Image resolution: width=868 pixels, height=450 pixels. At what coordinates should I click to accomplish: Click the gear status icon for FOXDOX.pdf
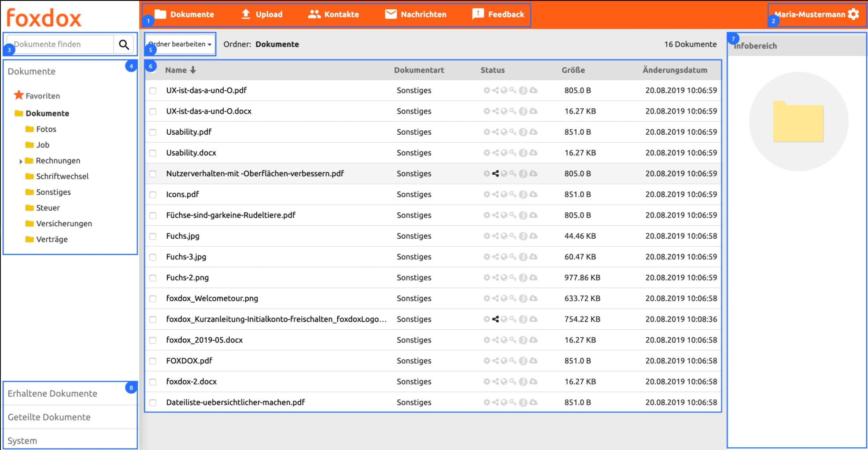click(487, 361)
